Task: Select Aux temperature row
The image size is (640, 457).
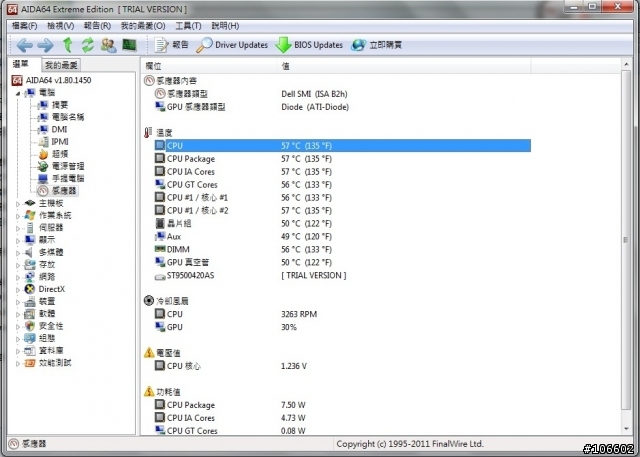Action: [343, 237]
